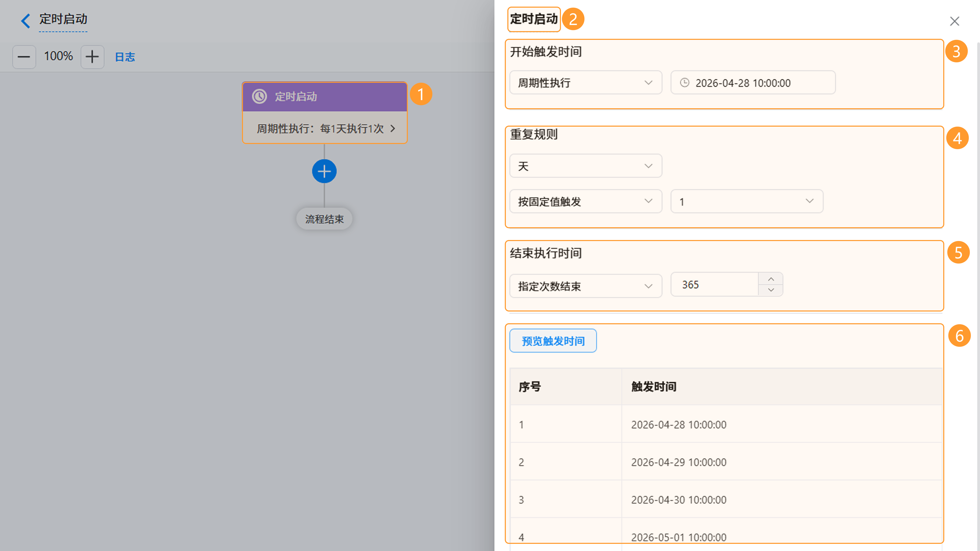
Task: Click the 结束执行时间 section label
Action: click(x=546, y=253)
